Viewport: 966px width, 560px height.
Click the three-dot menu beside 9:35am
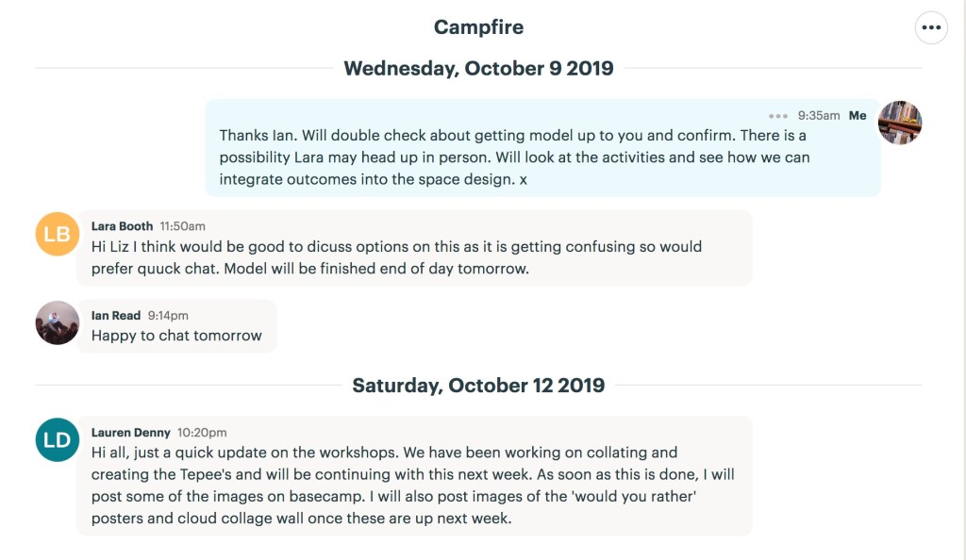click(777, 116)
